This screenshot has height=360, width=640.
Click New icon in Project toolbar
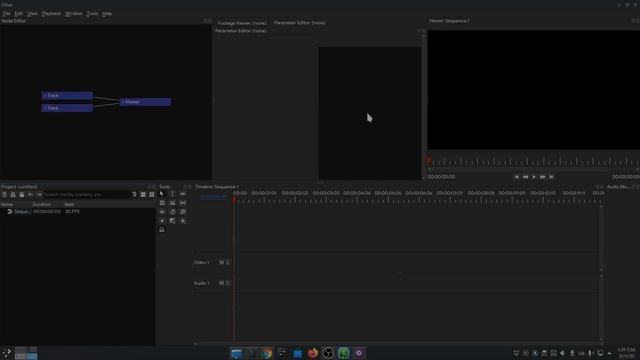pos(4,195)
